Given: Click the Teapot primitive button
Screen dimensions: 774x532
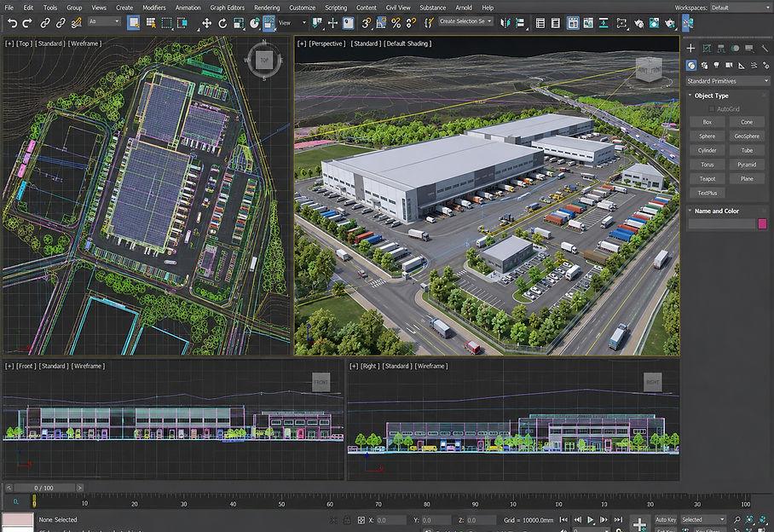Looking at the screenshot, I should point(707,179).
